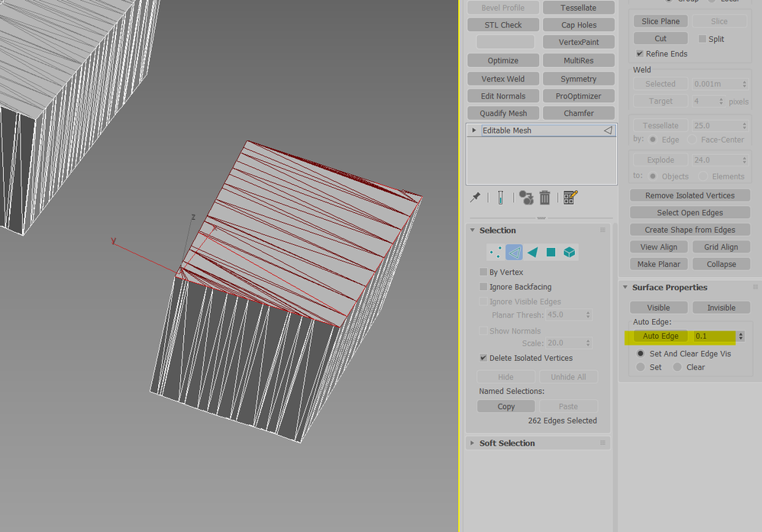This screenshot has height=532, width=762.
Task: Select Polygon sub-object level icon
Action: point(551,252)
